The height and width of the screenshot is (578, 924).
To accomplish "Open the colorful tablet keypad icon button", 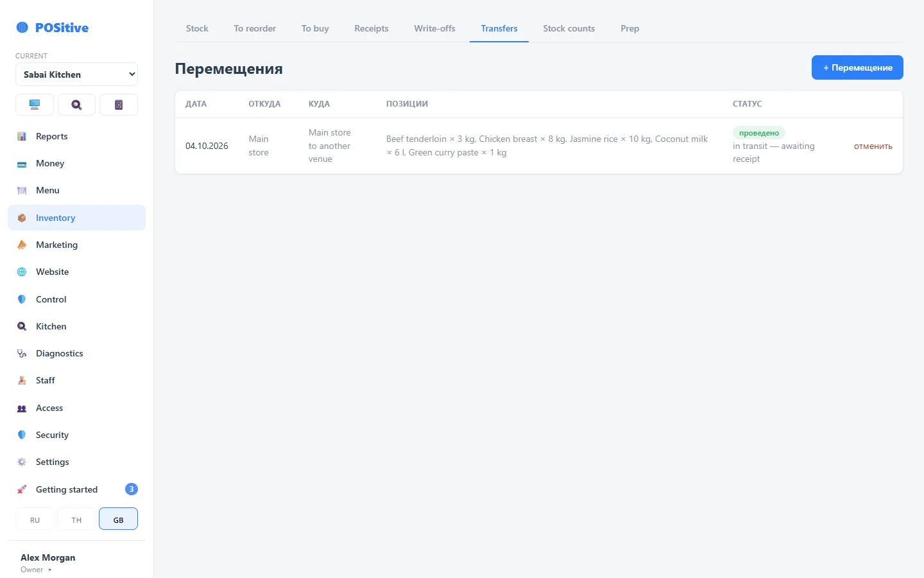I will click(119, 105).
